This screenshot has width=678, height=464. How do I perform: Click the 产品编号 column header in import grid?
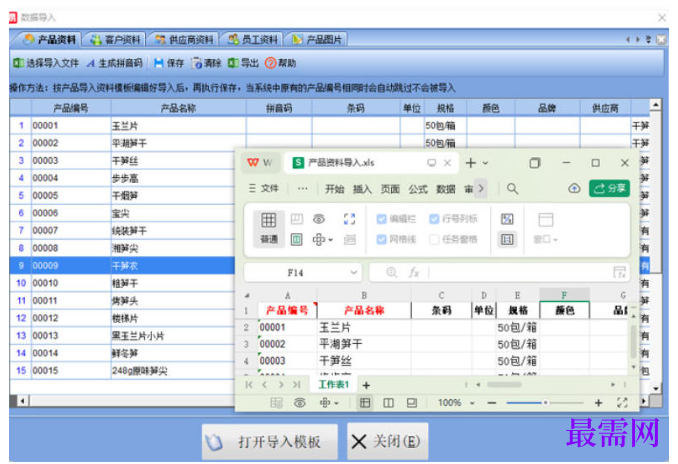coord(71,108)
